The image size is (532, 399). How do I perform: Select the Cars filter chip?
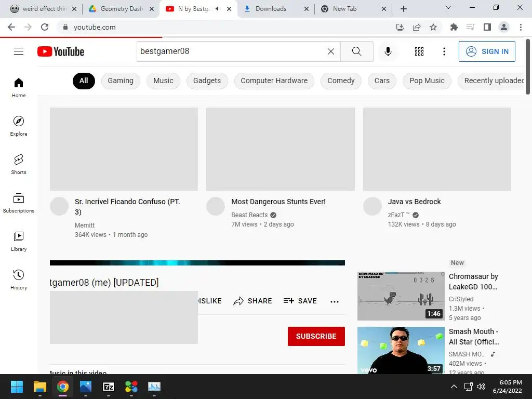click(x=382, y=81)
